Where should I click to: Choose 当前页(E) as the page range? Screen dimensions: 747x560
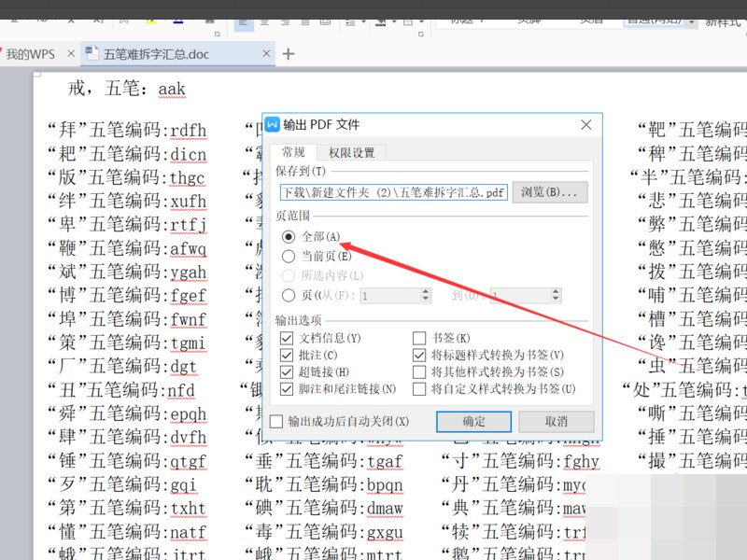coord(288,257)
